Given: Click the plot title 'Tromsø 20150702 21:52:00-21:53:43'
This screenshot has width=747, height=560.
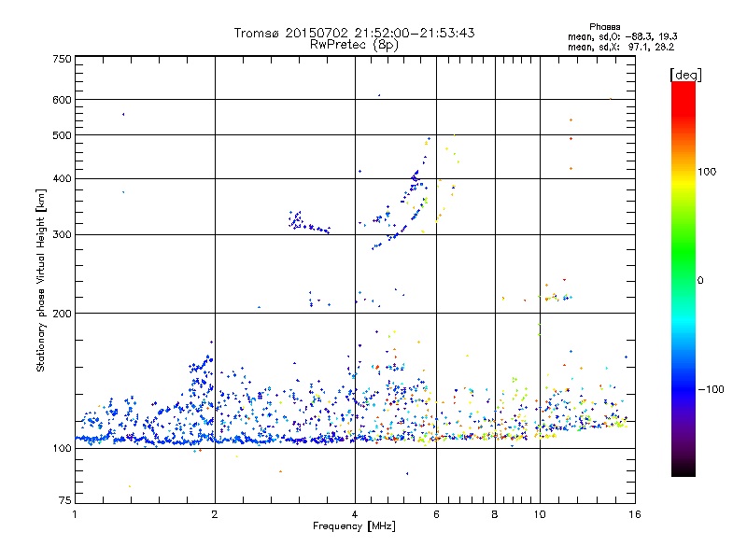Looking at the screenshot, I should (354, 33).
